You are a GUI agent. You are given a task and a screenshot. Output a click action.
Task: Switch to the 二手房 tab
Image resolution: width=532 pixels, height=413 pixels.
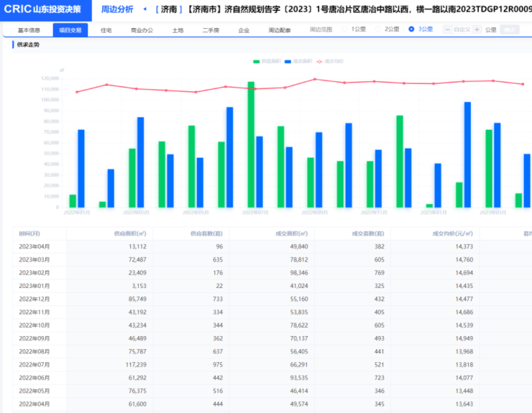click(x=211, y=30)
